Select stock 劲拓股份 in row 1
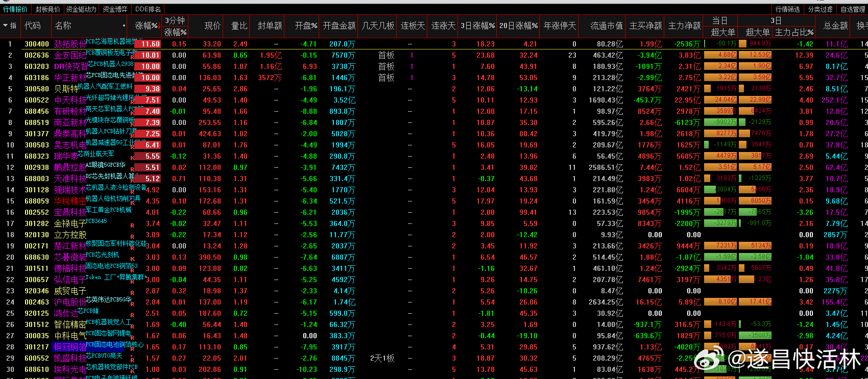The width and height of the screenshot is (868, 379). point(70,44)
